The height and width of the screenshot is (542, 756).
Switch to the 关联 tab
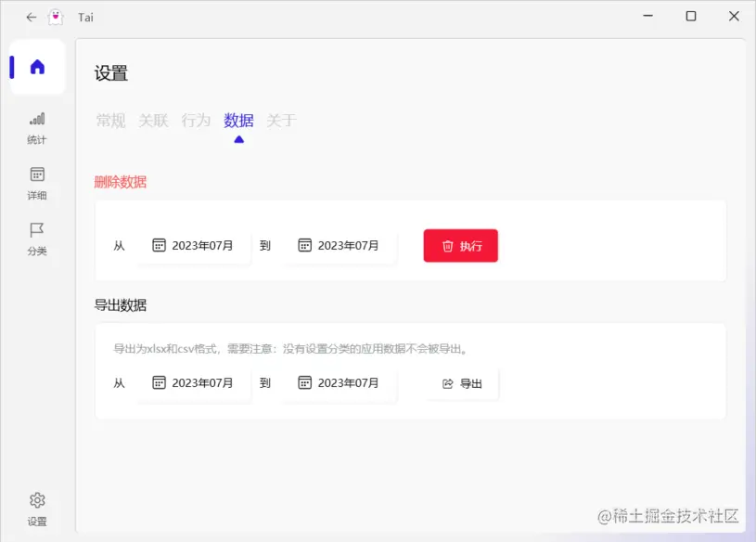point(153,121)
